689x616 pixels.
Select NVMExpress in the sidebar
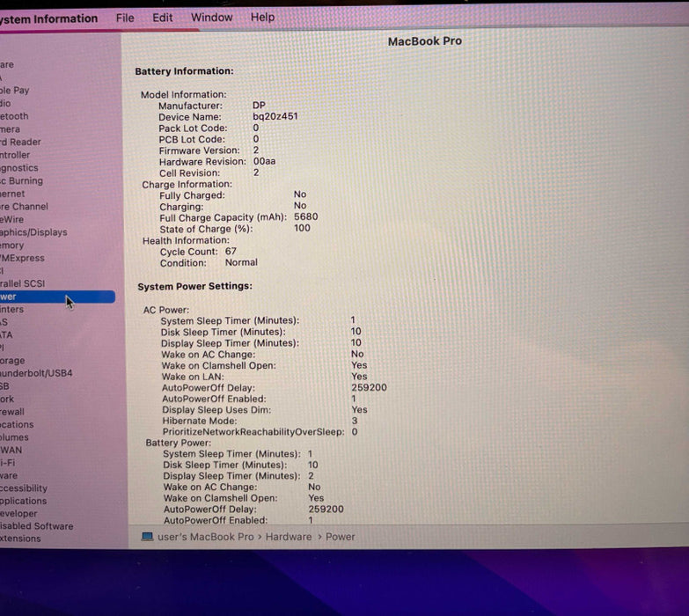coord(22,258)
